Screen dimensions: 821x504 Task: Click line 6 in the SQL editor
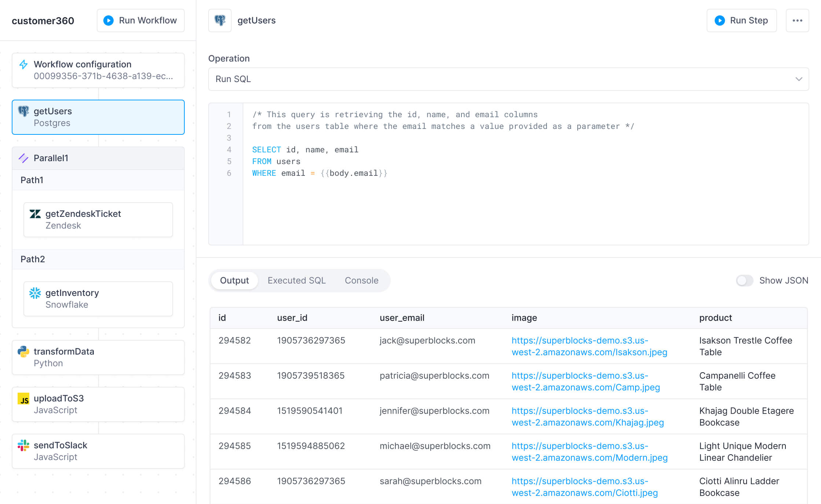(319, 173)
